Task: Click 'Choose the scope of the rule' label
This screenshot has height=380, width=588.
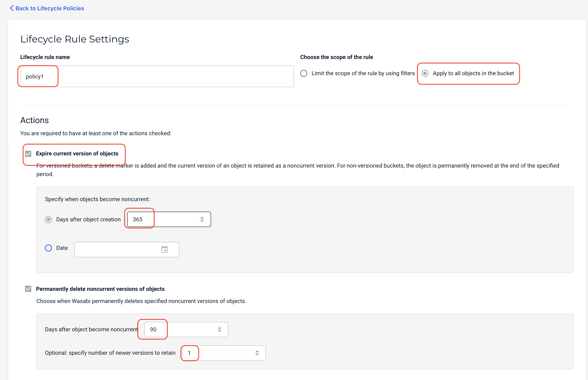Action: tap(337, 57)
